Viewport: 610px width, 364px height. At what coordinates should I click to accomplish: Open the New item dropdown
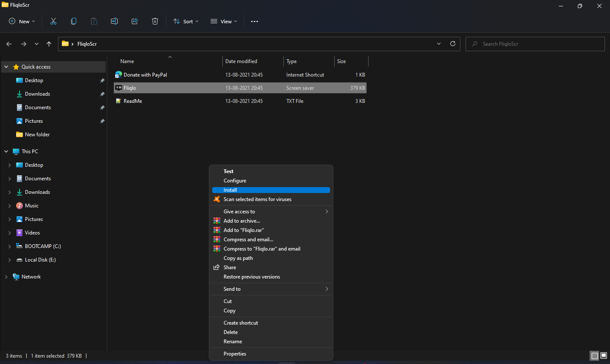22,21
